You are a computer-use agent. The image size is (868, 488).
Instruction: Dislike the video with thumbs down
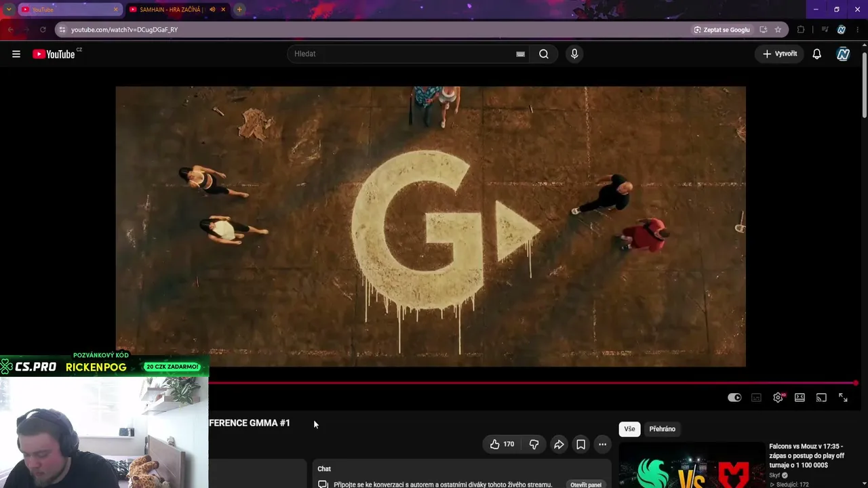pos(534,445)
